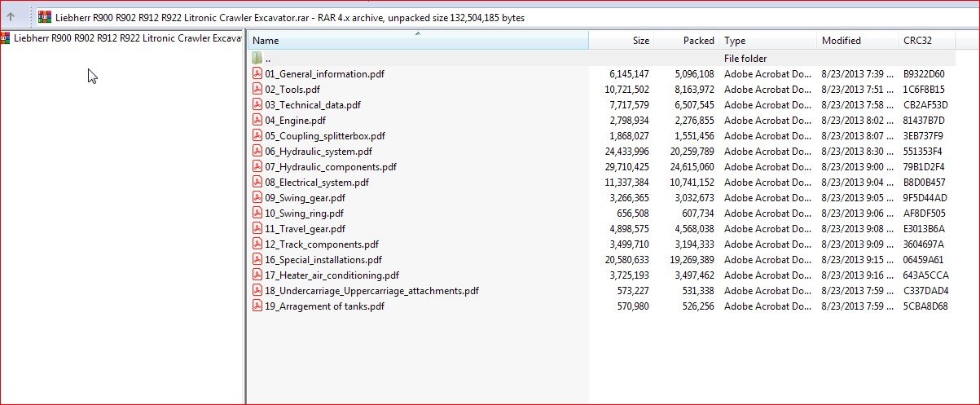Click PDF icon of 04_Engine.pdf
980x405 pixels.
pos(257,121)
